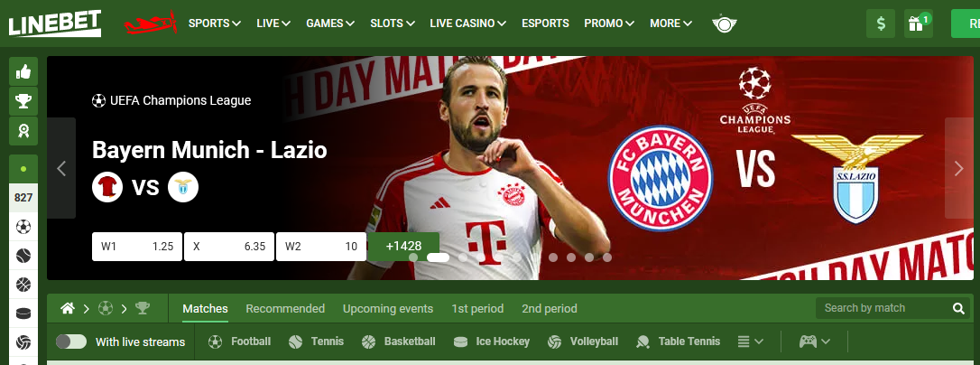The width and height of the screenshot is (980, 365).
Task: Bet on W2 at odds 10
Action: point(321,247)
